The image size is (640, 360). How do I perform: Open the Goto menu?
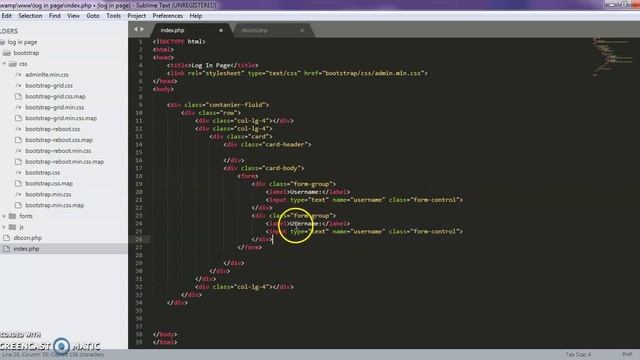click(93, 16)
